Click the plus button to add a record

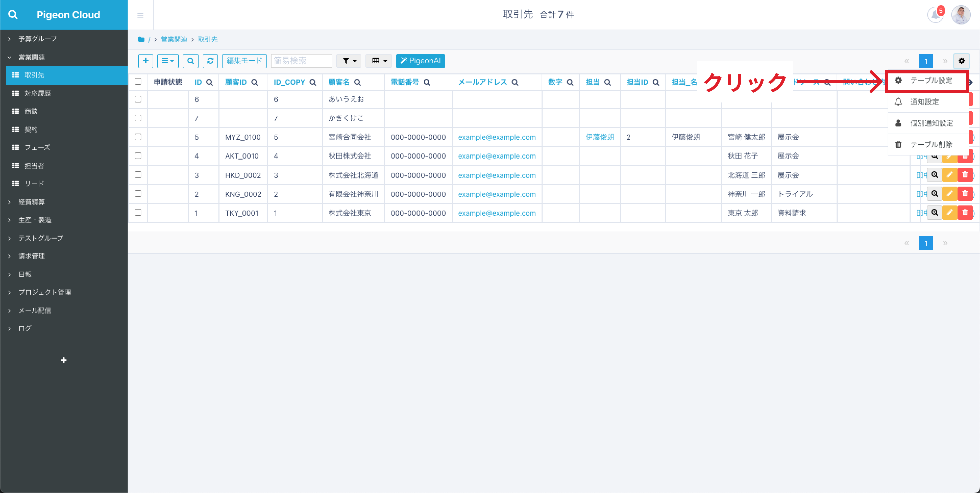pyautogui.click(x=145, y=61)
